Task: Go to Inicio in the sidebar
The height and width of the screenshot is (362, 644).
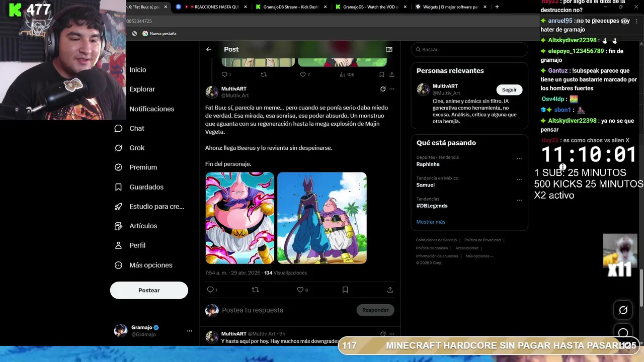Action: (138, 70)
